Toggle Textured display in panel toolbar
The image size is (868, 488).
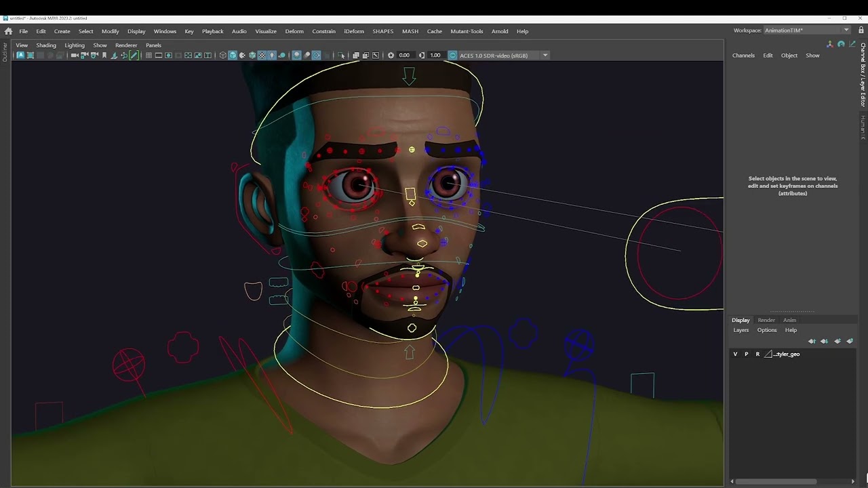262,55
